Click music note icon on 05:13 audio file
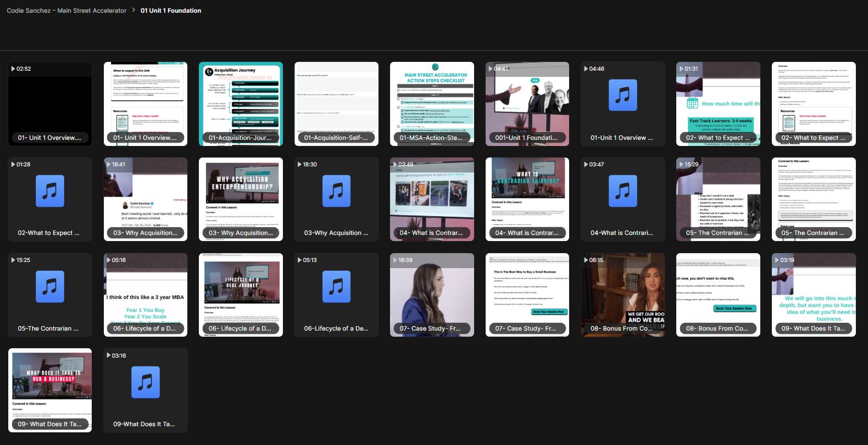 pos(336,287)
